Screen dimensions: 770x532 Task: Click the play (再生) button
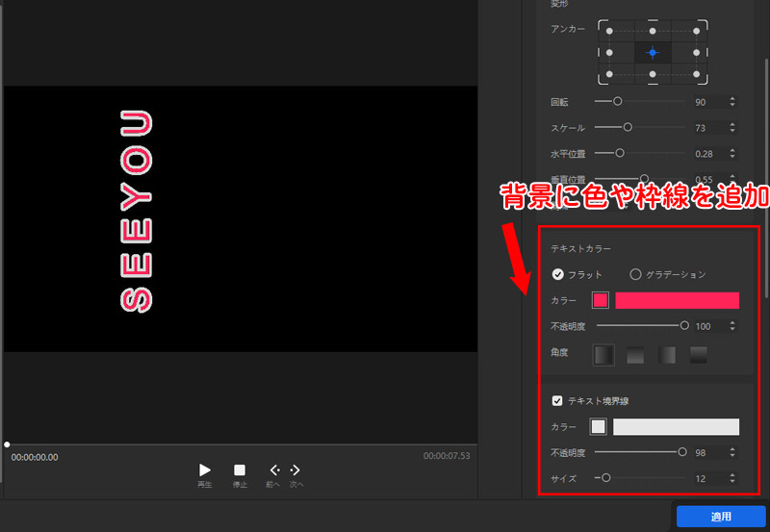[205, 470]
